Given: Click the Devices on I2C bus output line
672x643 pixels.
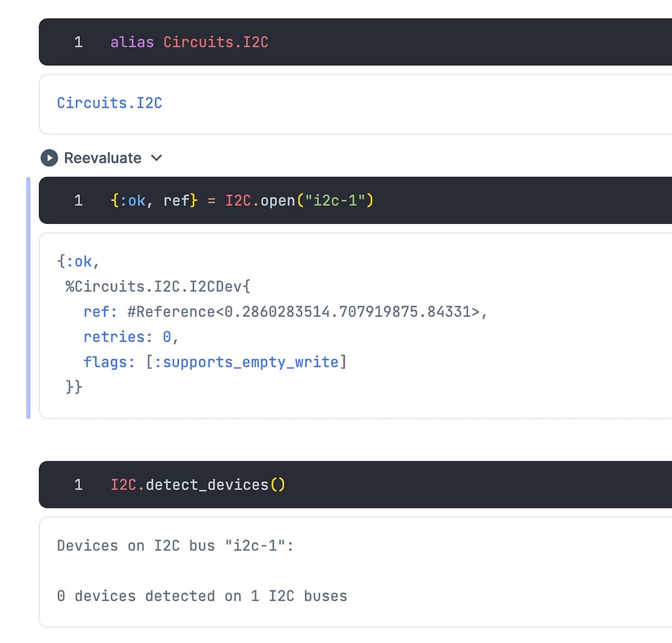Looking at the screenshot, I should coord(175,546).
